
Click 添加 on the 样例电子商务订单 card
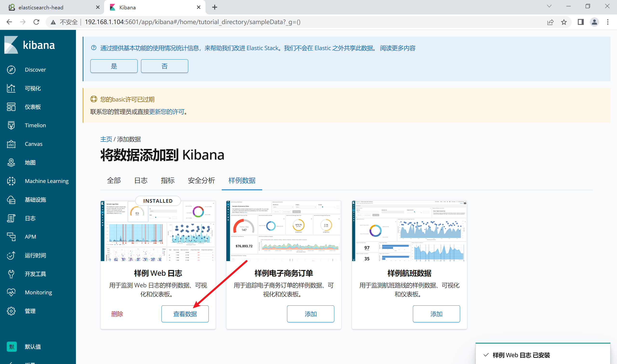click(x=310, y=314)
